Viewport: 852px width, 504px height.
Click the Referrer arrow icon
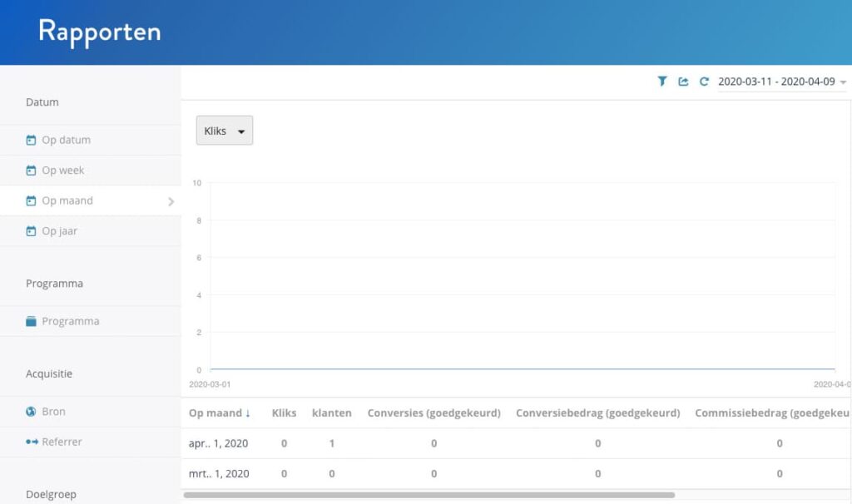click(32, 442)
